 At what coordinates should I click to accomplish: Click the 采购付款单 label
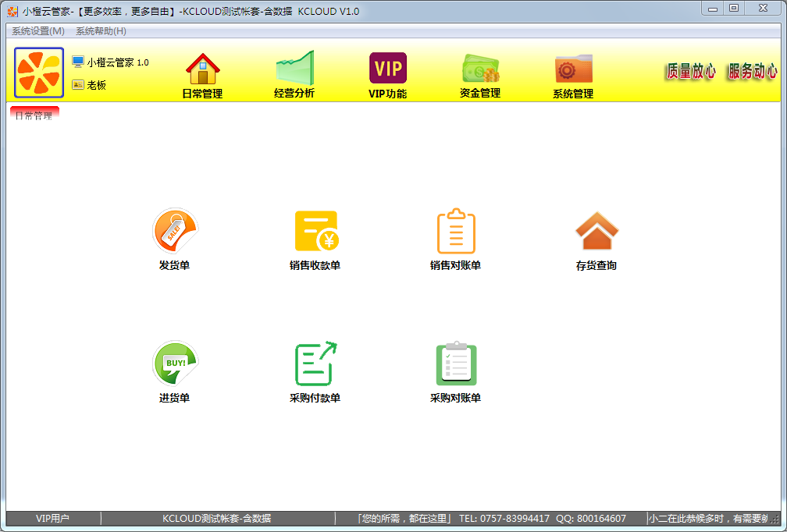(x=315, y=398)
